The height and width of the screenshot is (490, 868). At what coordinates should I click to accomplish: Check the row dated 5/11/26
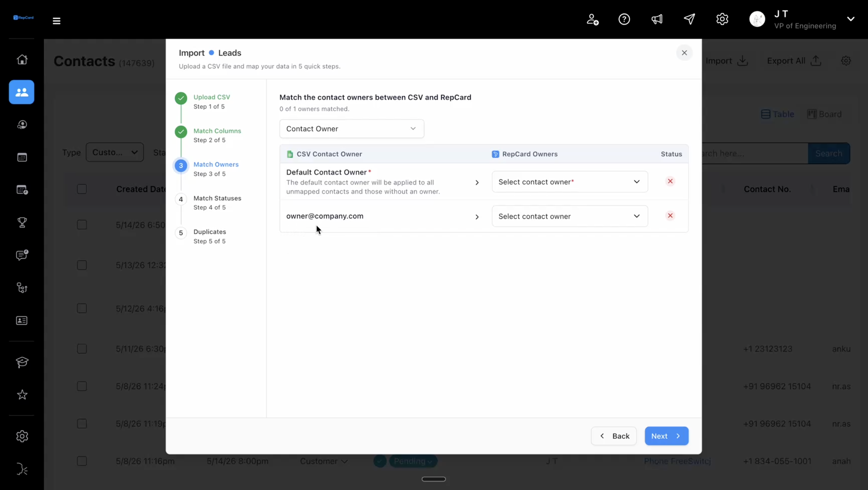82,349
